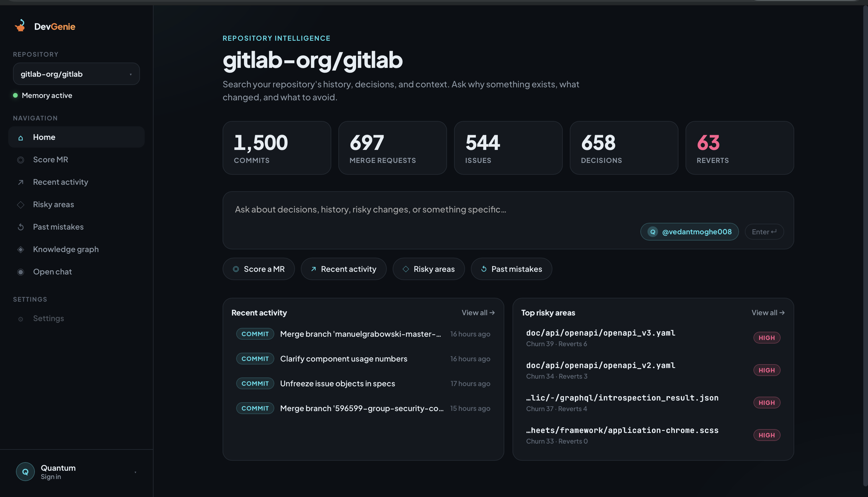The height and width of the screenshot is (497, 868).
Task: Click the Settings gear icon in sidebar
Action: coord(20,319)
